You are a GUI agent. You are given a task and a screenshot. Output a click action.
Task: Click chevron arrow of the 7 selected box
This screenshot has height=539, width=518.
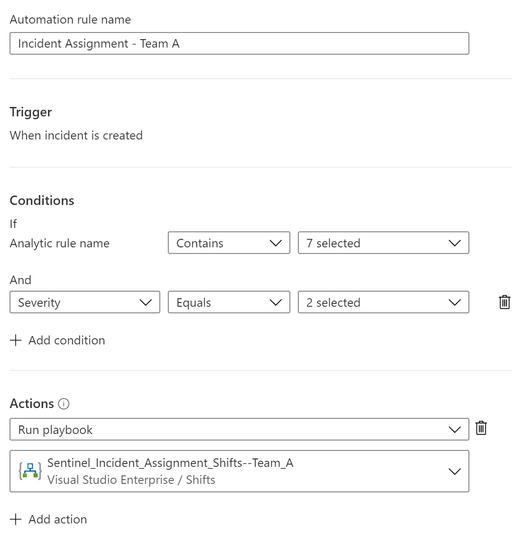(x=454, y=243)
